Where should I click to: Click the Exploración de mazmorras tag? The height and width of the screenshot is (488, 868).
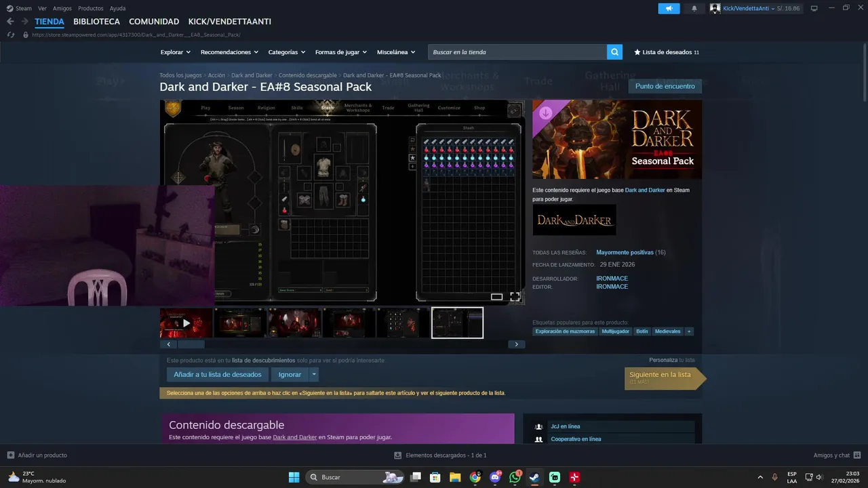(x=565, y=331)
